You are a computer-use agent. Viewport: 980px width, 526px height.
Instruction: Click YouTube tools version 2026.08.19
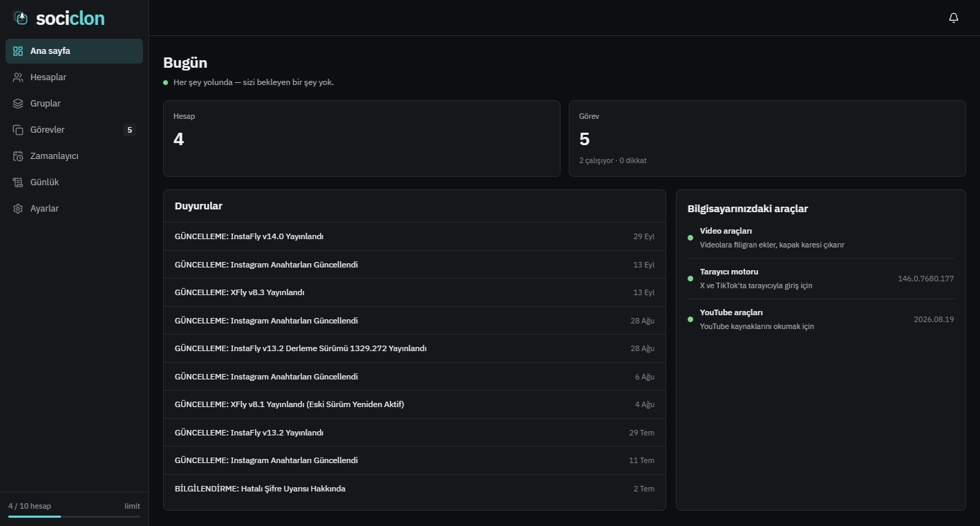click(934, 319)
